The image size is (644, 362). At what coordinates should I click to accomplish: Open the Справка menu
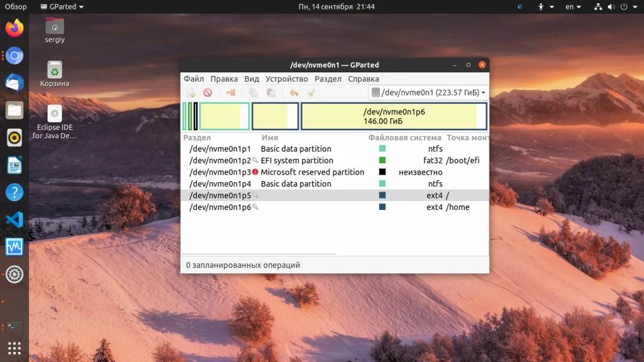[x=364, y=79]
